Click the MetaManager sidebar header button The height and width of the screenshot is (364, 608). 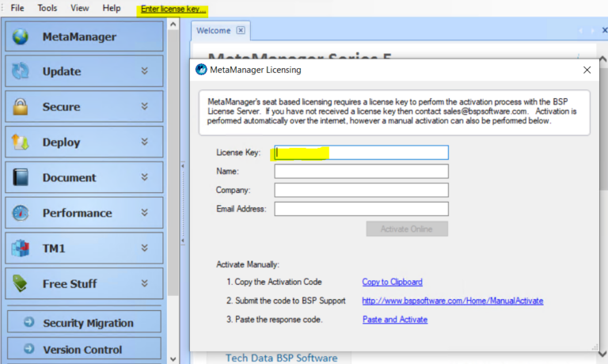[84, 36]
